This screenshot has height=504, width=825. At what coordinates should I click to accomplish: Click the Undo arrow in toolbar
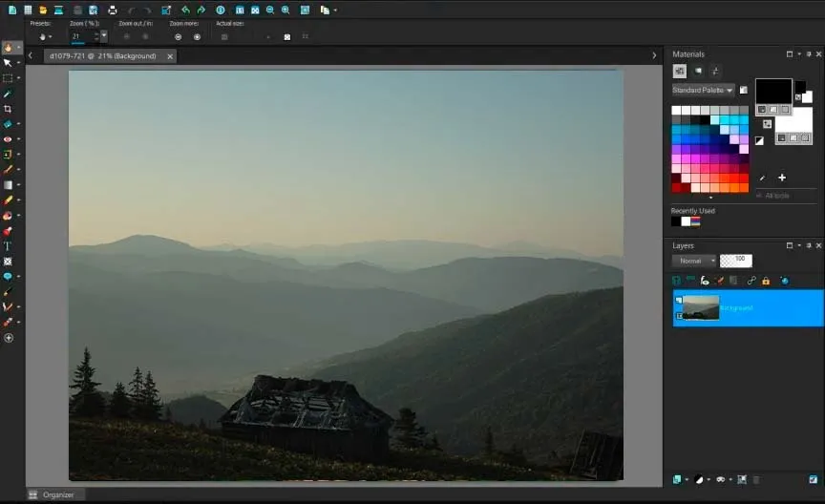[185, 10]
